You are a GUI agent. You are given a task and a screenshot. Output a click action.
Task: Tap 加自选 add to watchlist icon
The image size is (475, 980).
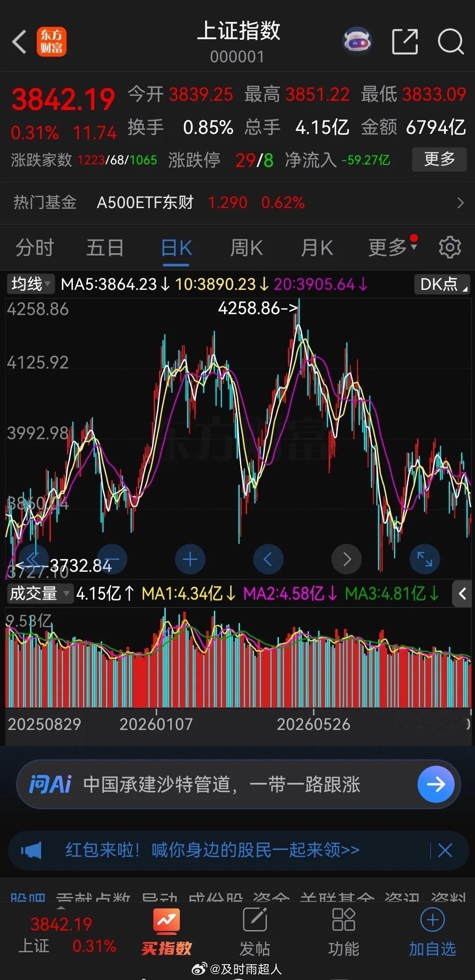pyautogui.click(x=432, y=932)
